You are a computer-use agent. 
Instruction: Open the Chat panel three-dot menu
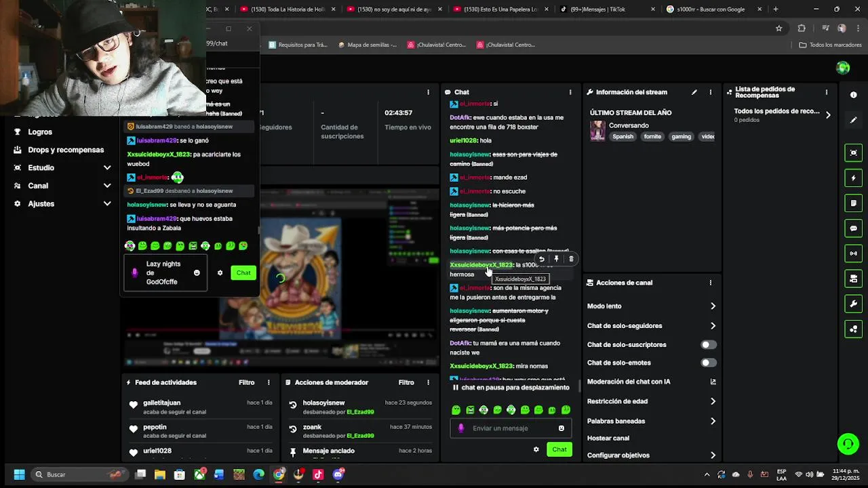coord(570,92)
